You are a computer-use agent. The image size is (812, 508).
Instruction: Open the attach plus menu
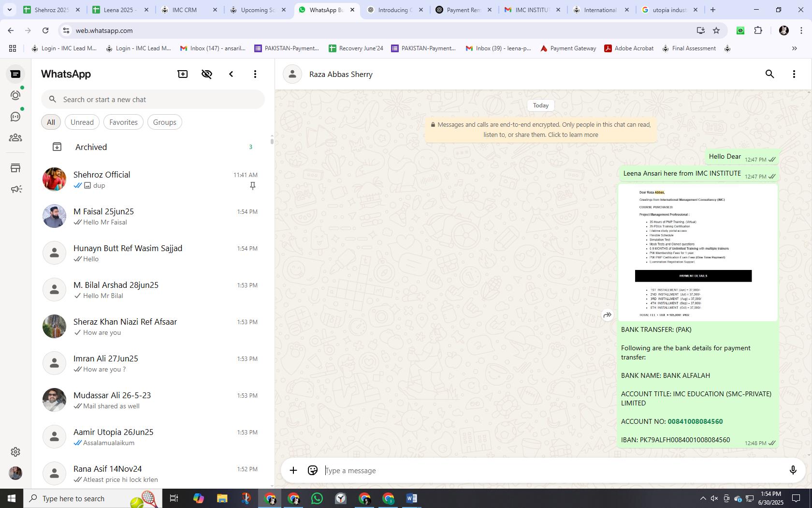pos(293,470)
